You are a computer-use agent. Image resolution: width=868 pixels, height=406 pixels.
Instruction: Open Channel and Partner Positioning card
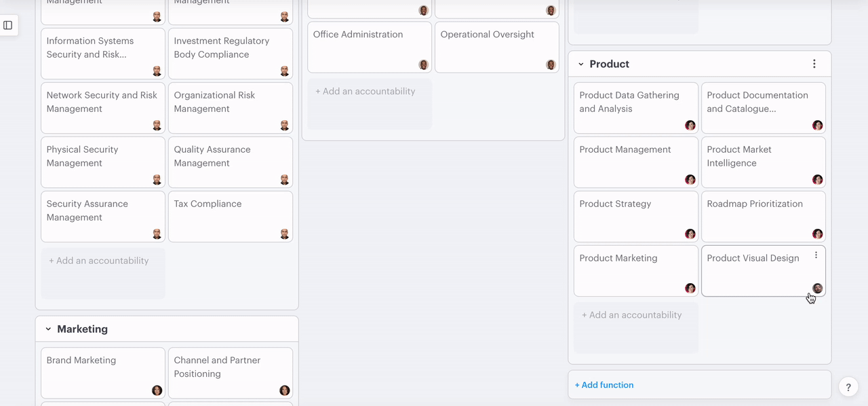point(230,372)
